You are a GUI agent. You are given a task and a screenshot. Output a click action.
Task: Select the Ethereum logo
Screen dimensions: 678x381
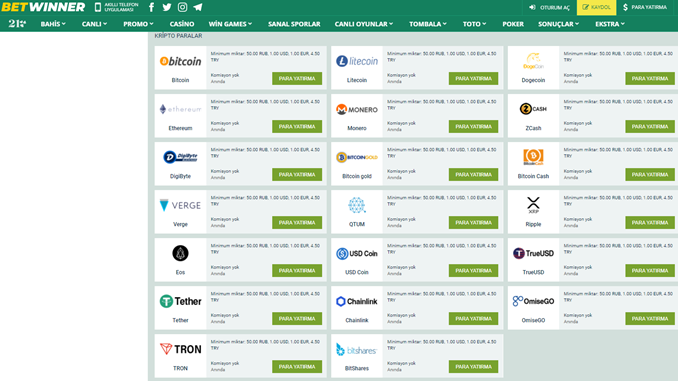(x=180, y=109)
